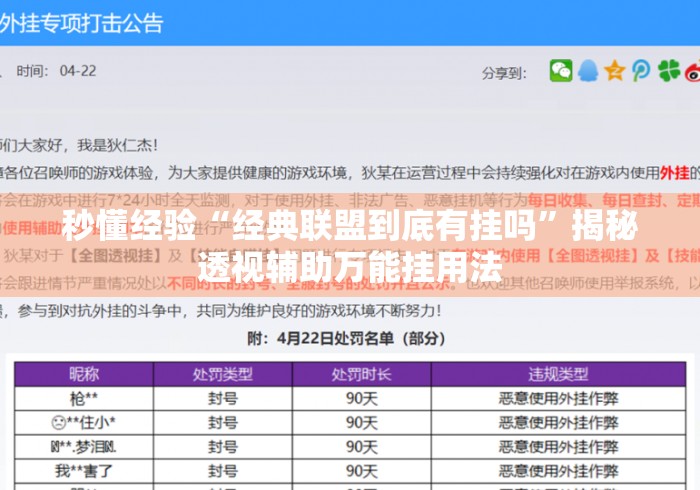Click 封号 in the 我**害了 row
The height and width of the screenshot is (490, 700).
coord(223,471)
